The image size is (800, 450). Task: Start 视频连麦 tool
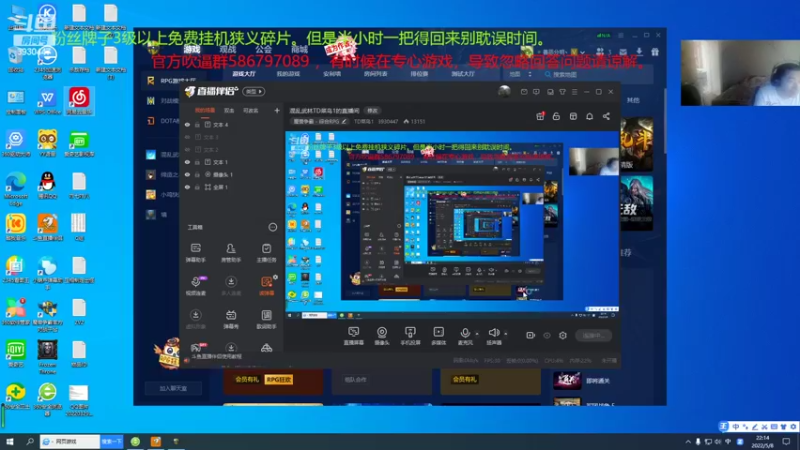(x=195, y=286)
